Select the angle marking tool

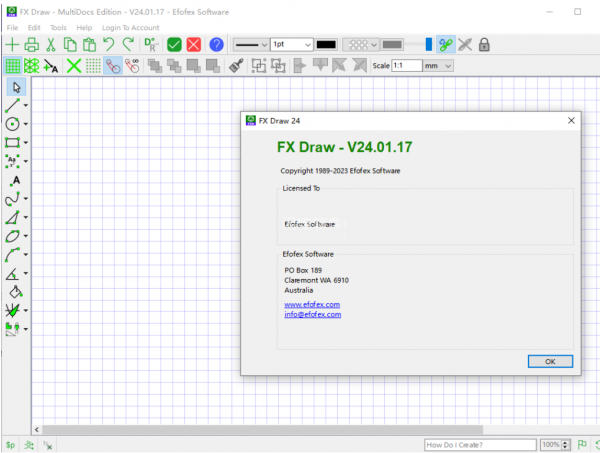coord(12,273)
